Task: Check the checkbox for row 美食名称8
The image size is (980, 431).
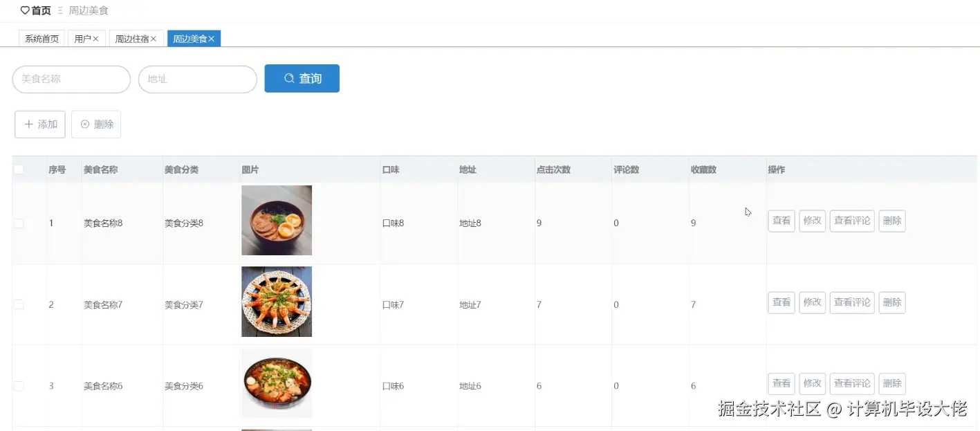Action: tap(18, 223)
